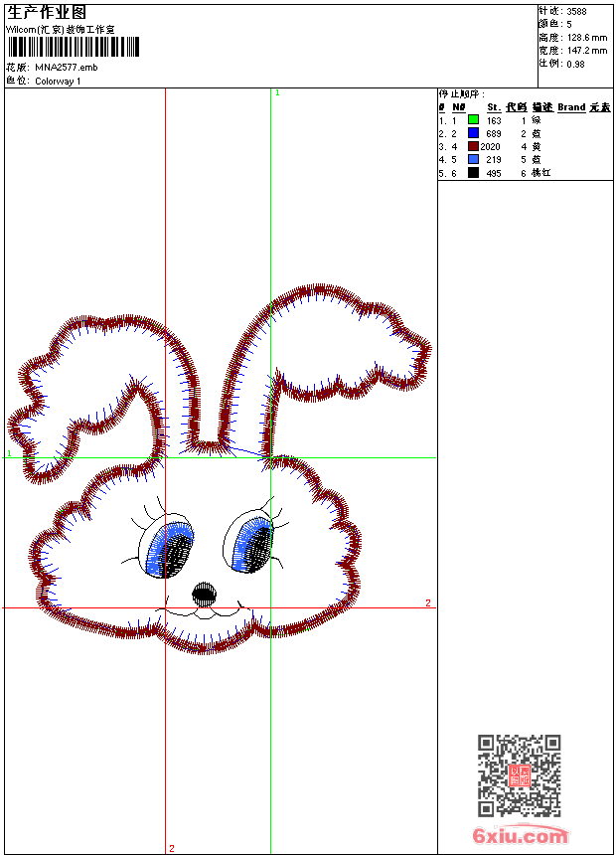Select the text Colorway 1
The height and width of the screenshot is (855, 616).
pos(58,82)
